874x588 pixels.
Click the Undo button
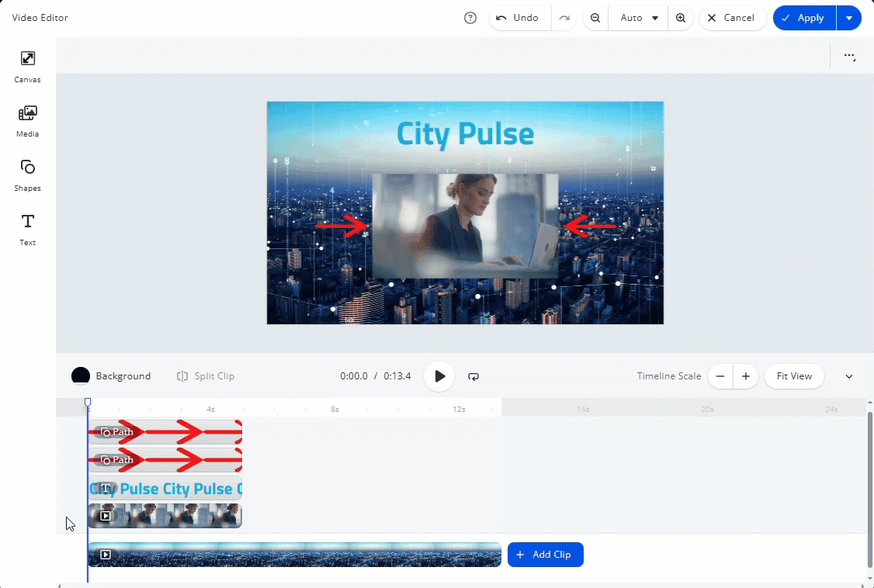click(518, 18)
